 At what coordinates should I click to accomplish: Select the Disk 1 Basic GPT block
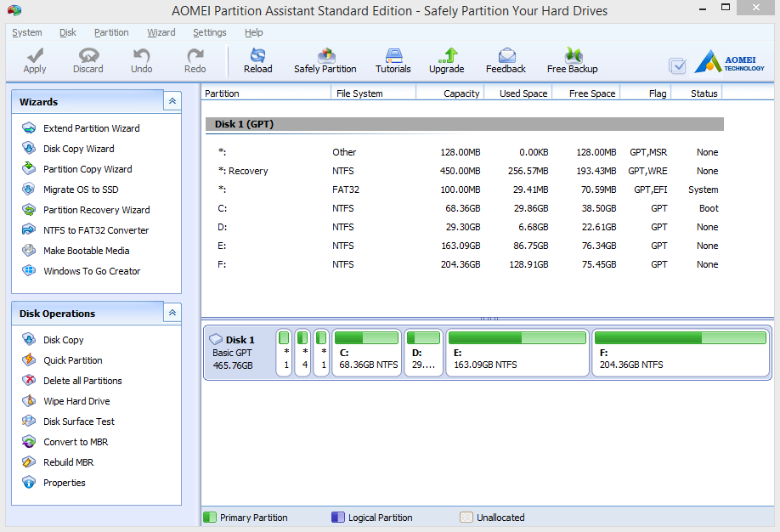(240, 353)
